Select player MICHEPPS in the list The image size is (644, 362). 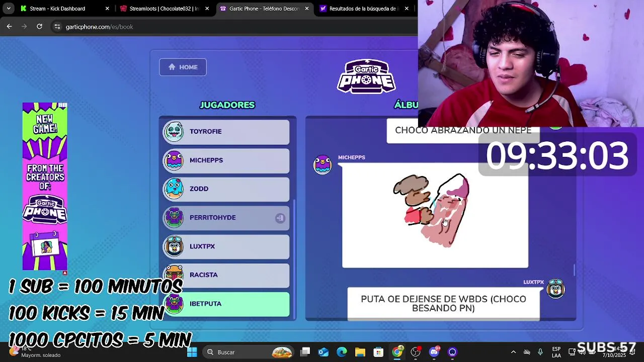pos(226,160)
